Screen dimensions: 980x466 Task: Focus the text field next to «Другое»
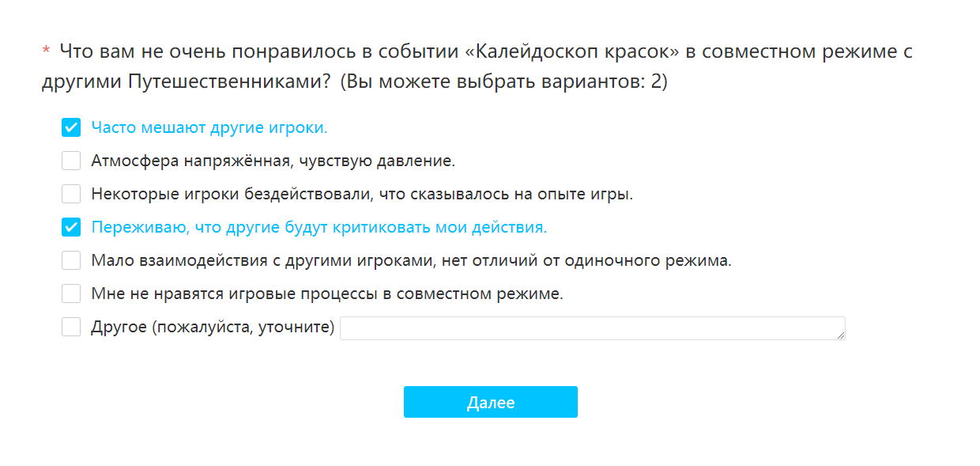593,328
